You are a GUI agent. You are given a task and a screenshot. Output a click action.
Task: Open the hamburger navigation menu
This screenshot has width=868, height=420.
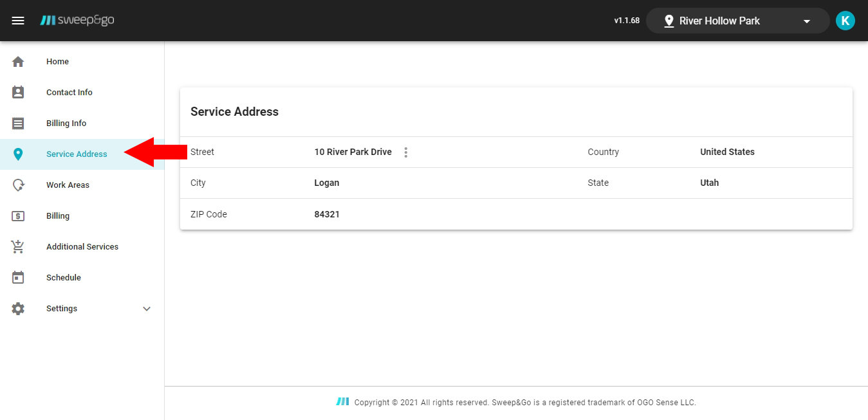click(x=17, y=20)
